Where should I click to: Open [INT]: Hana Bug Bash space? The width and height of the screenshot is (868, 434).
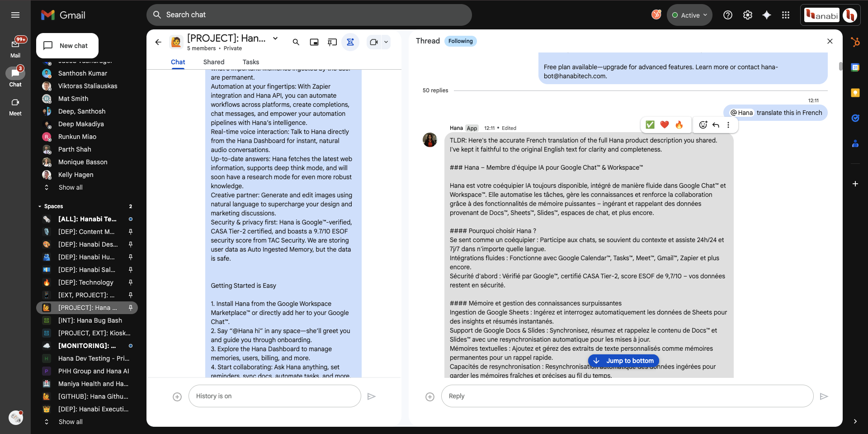[87, 320]
